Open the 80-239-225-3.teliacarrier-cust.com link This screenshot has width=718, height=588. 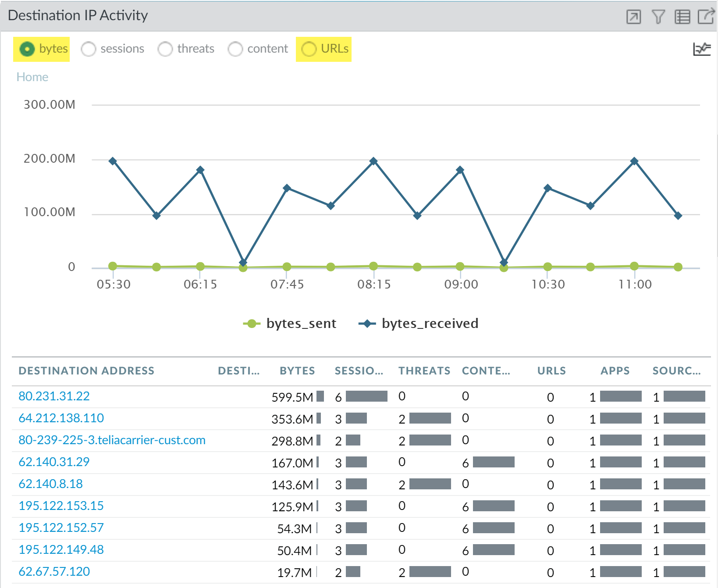[112, 440]
